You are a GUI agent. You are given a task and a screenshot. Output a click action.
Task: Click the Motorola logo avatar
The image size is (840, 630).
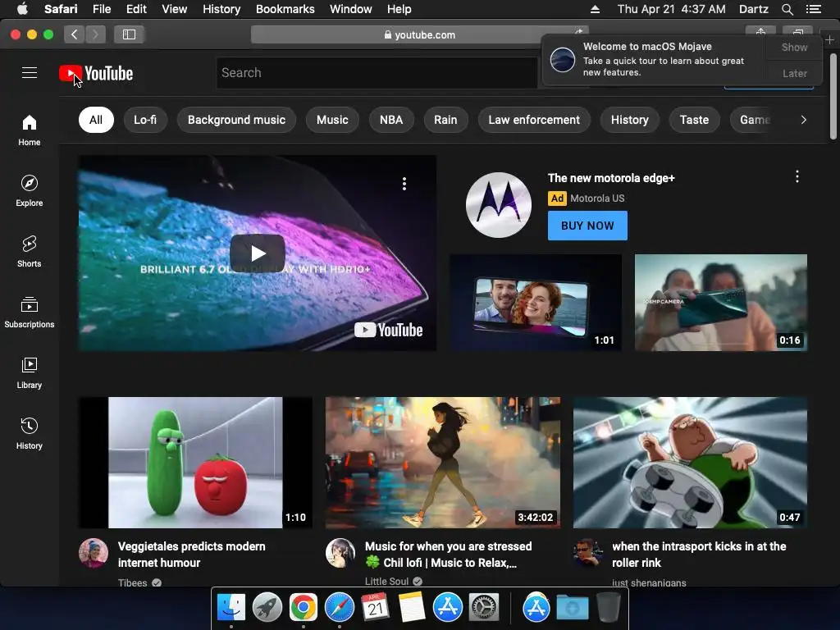[499, 204]
